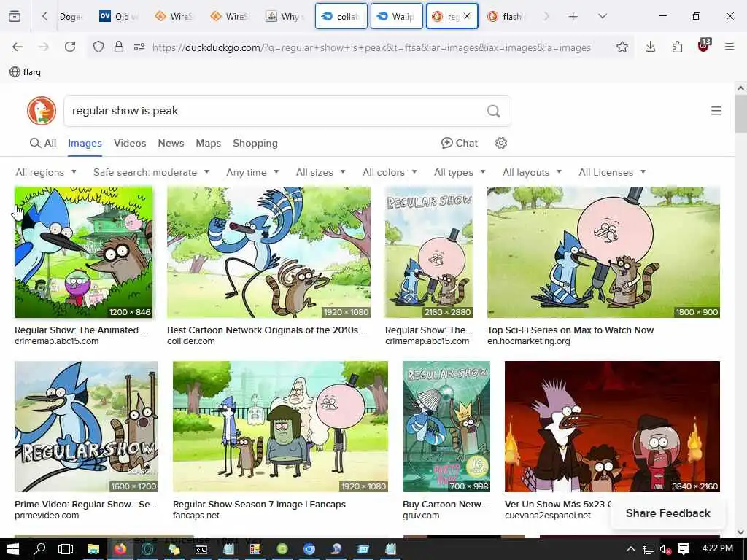
Task: Click the DuckDuckGo duck logo
Action: tap(42, 111)
